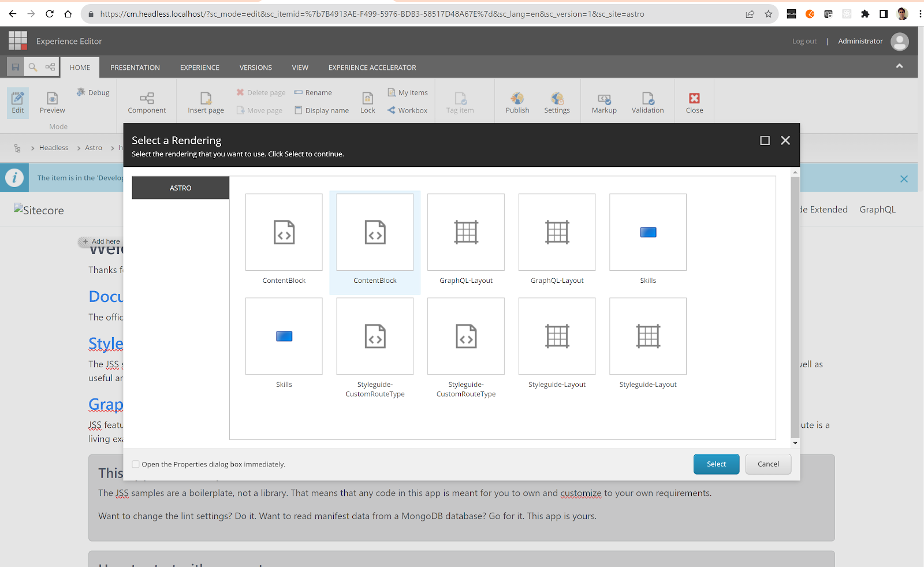Select the second GraphQL-Layout rendering
Viewport: 924px width, 567px height.
[557, 232]
